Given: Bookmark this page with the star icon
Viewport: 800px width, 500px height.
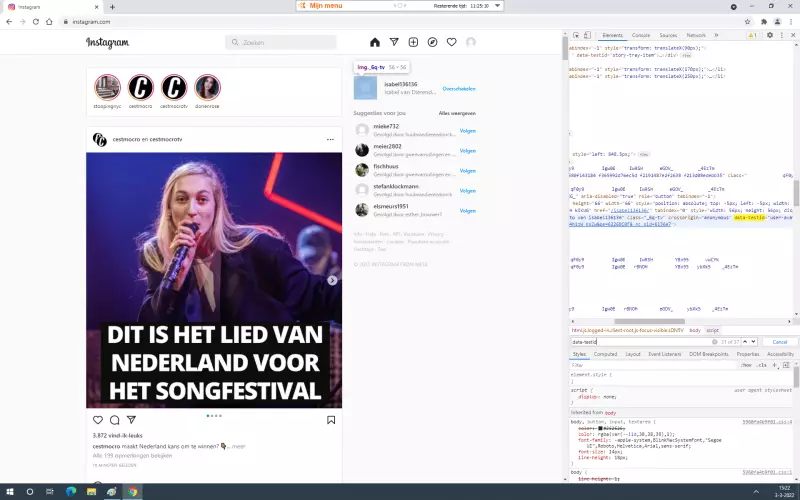Looking at the screenshot, I should (x=747, y=21).
